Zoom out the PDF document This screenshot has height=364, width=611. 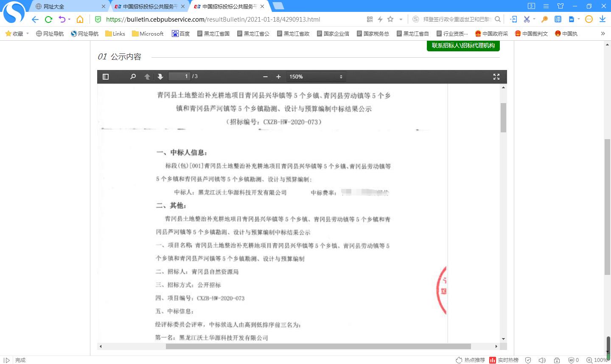265,77
